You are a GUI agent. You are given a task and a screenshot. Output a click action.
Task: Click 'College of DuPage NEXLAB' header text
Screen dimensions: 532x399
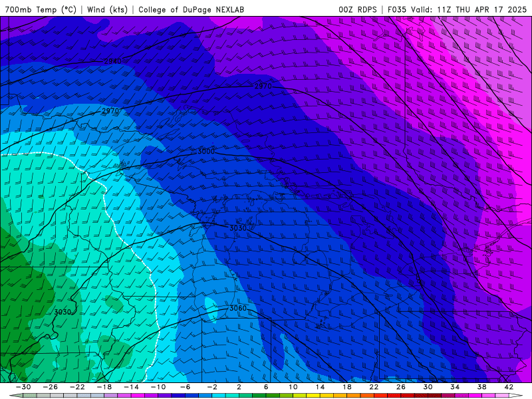[191, 9]
